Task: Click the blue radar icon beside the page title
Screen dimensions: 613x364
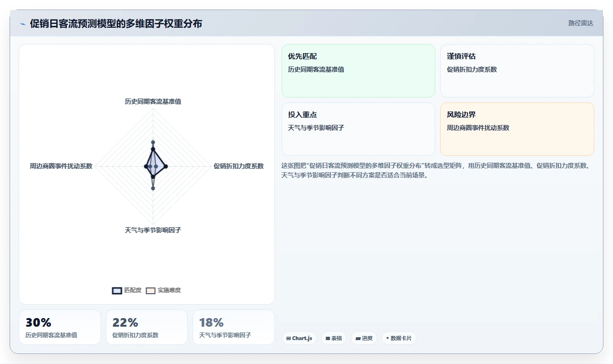Action: (x=23, y=24)
